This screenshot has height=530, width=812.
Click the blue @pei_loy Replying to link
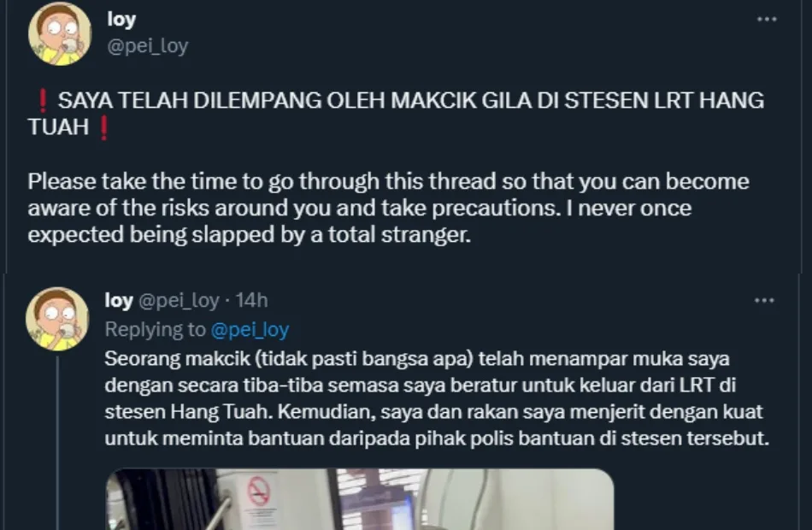[250, 329]
